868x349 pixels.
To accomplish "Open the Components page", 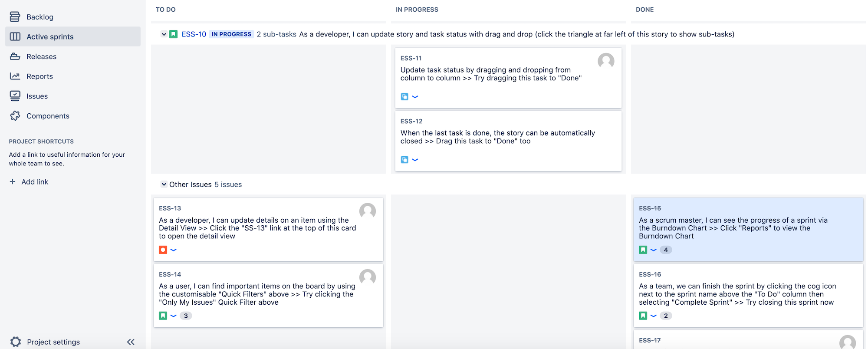I will (x=48, y=116).
